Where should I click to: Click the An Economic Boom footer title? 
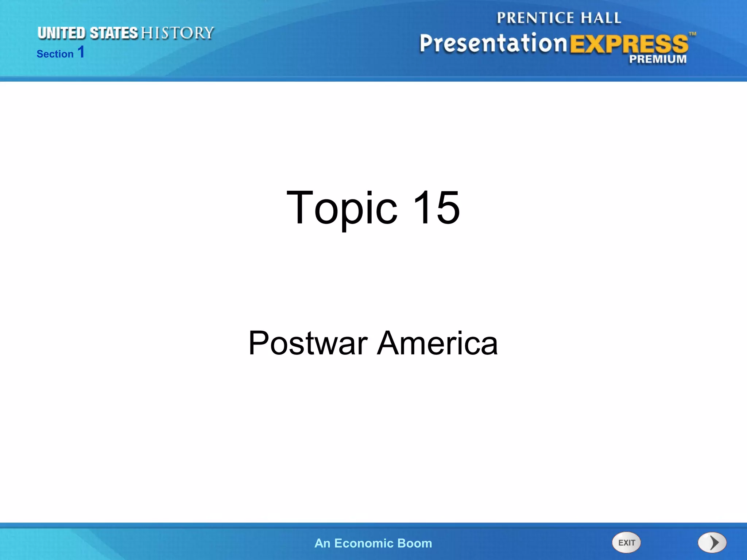tap(373, 543)
